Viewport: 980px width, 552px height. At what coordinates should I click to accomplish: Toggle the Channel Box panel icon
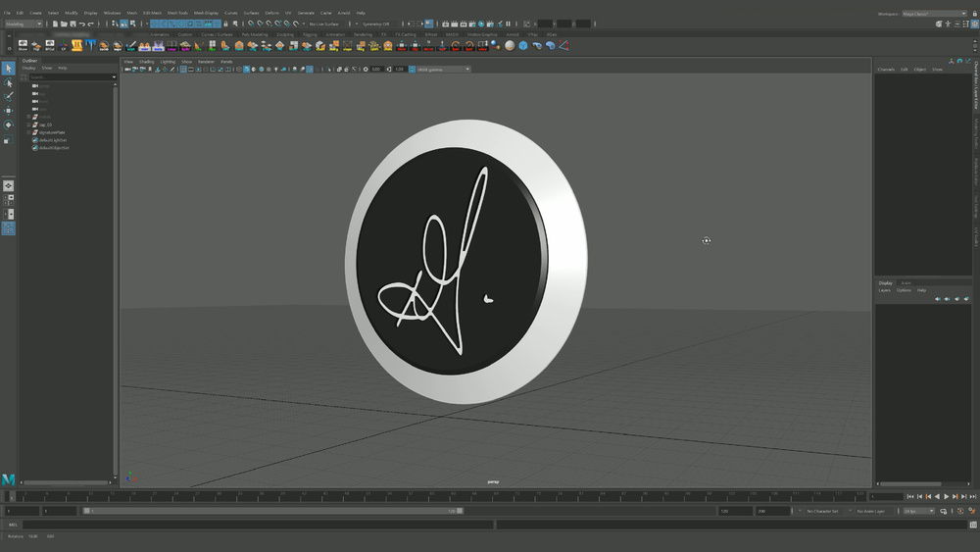pos(974,24)
